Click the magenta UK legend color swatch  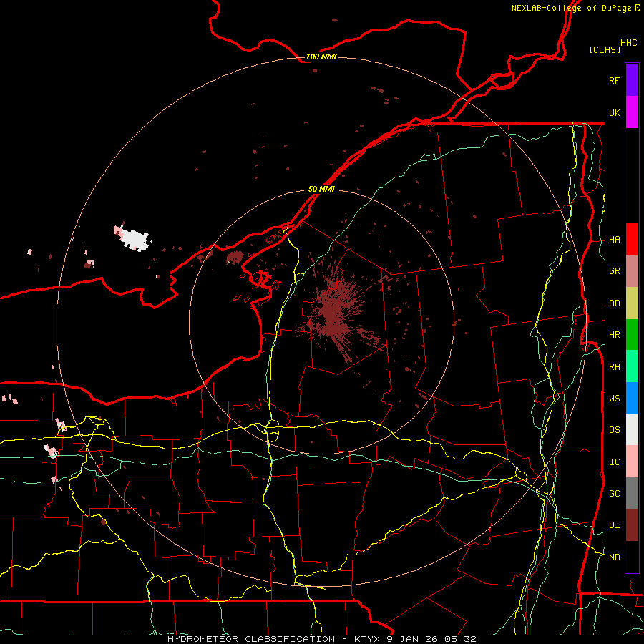coord(632,112)
